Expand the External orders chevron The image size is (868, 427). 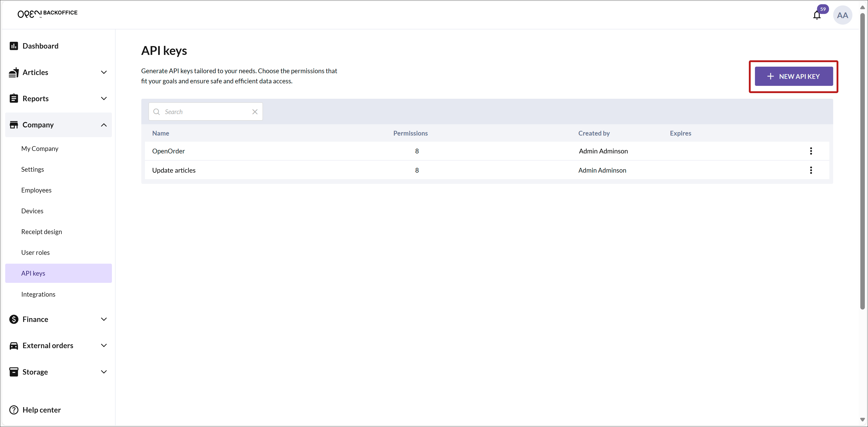[x=104, y=345]
